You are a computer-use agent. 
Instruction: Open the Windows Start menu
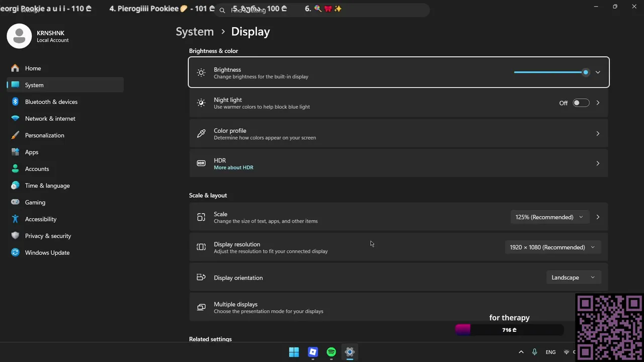[294, 352]
